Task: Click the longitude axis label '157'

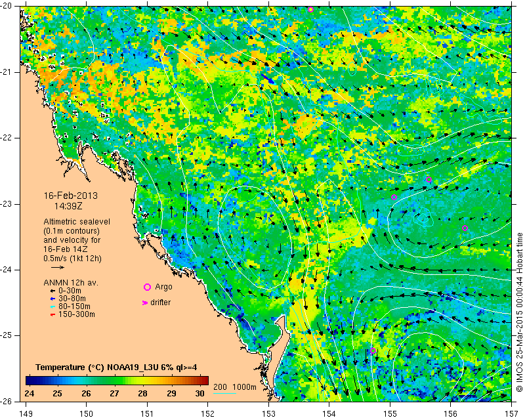Action: tap(511, 413)
